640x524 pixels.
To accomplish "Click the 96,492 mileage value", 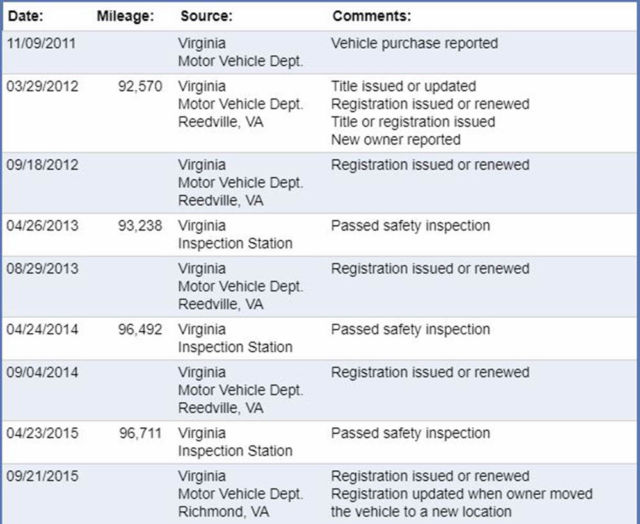I will click(140, 329).
